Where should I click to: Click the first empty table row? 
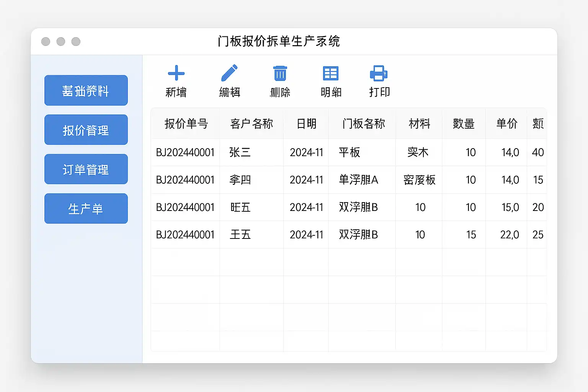coord(349,262)
